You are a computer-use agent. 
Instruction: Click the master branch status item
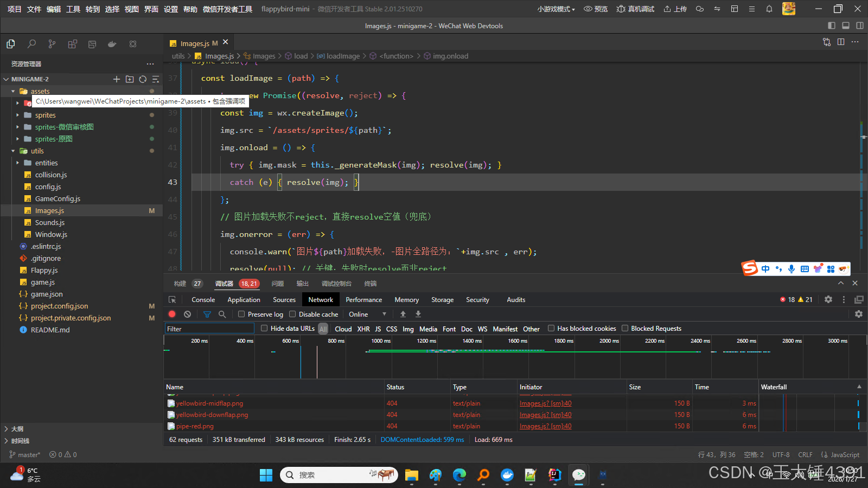[x=25, y=454]
